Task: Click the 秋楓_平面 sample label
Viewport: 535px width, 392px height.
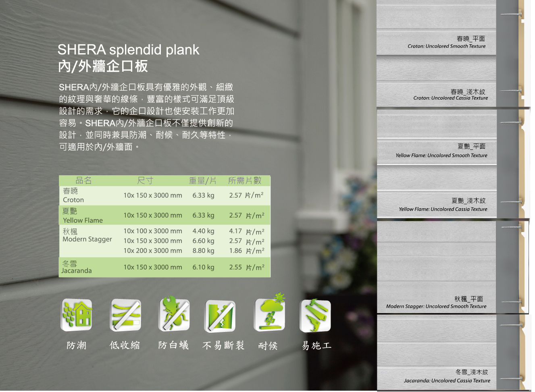Action: coord(468,299)
